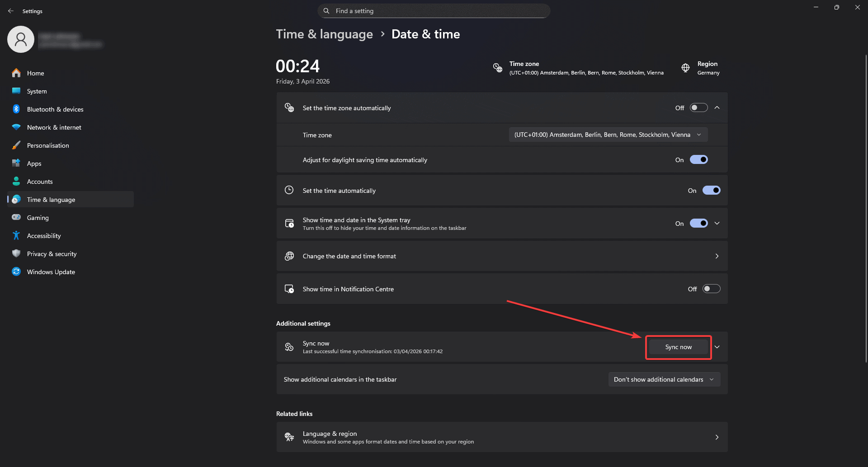Minimize the Settings window
This screenshot has height=467, width=868.
click(x=816, y=7)
